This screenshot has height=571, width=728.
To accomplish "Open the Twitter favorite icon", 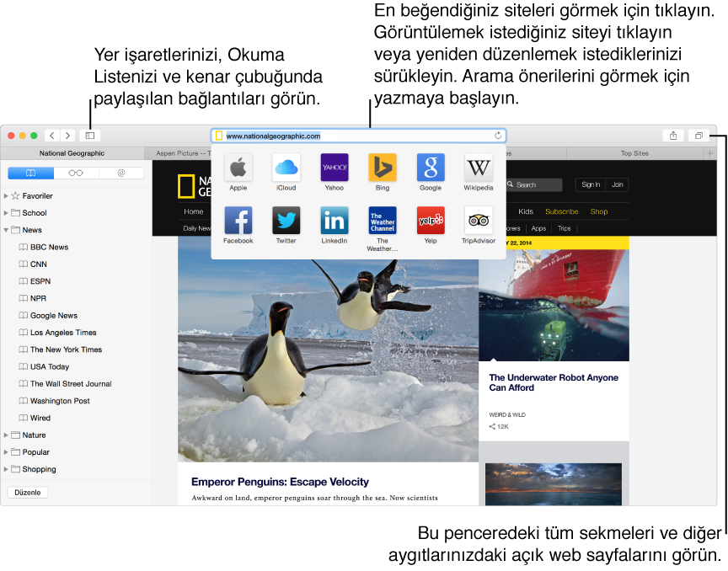I will tap(286, 221).
